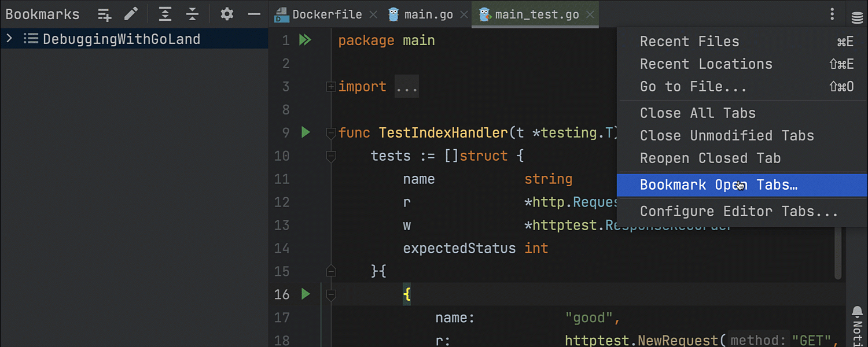Select Reopen Closed Tab menu option

click(710, 158)
